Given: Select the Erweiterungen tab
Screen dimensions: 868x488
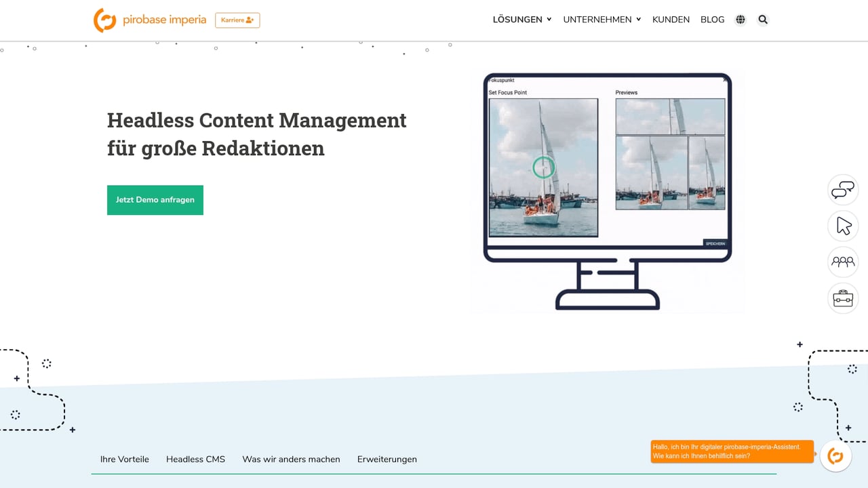Looking at the screenshot, I should coord(387,459).
